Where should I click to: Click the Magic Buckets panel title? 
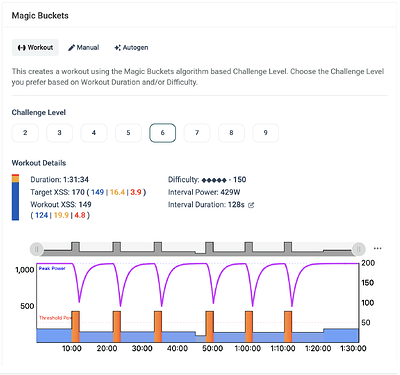coord(40,16)
